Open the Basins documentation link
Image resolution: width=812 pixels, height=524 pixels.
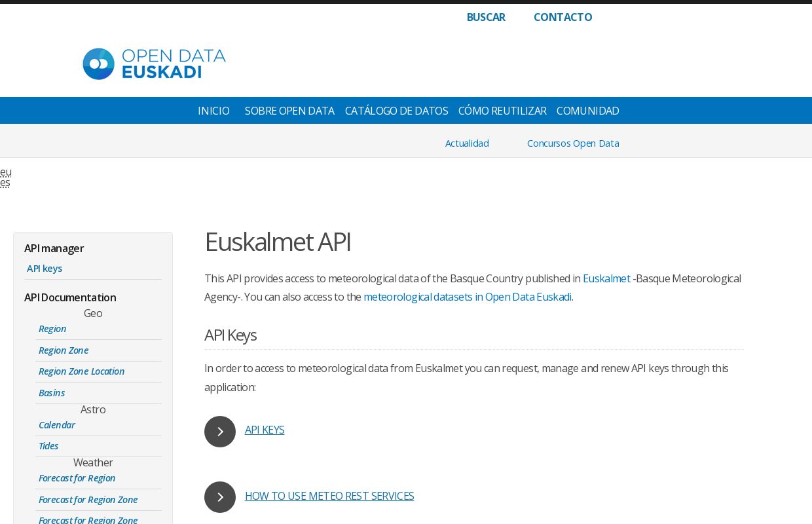(52, 393)
